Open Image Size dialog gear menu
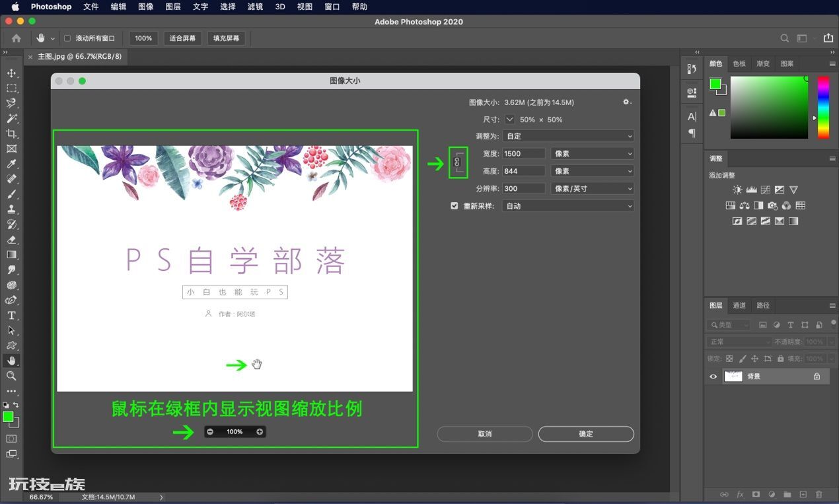This screenshot has height=504, width=839. click(x=627, y=102)
